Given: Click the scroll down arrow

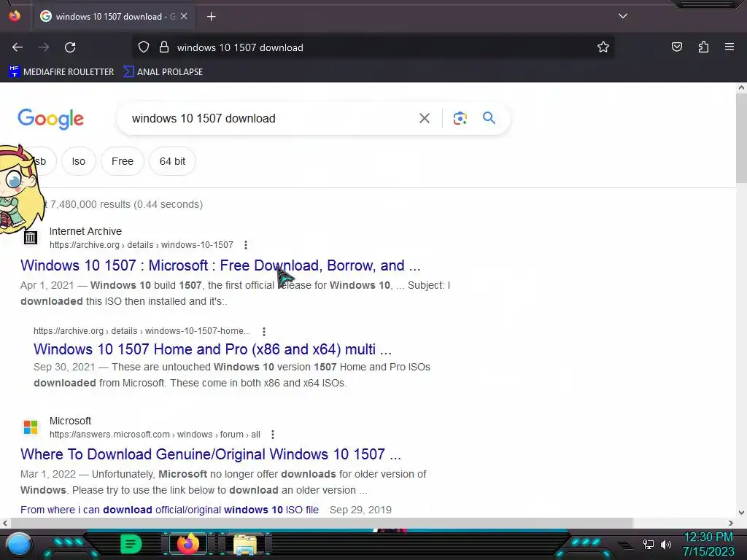Looking at the screenshot, I should [x=741, y=513].
